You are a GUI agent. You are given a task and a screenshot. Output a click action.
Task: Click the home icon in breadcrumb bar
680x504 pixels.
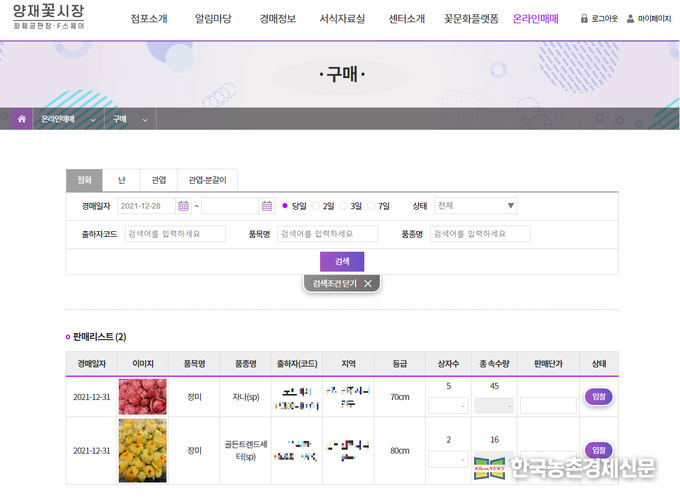click(x=22, y=119)
